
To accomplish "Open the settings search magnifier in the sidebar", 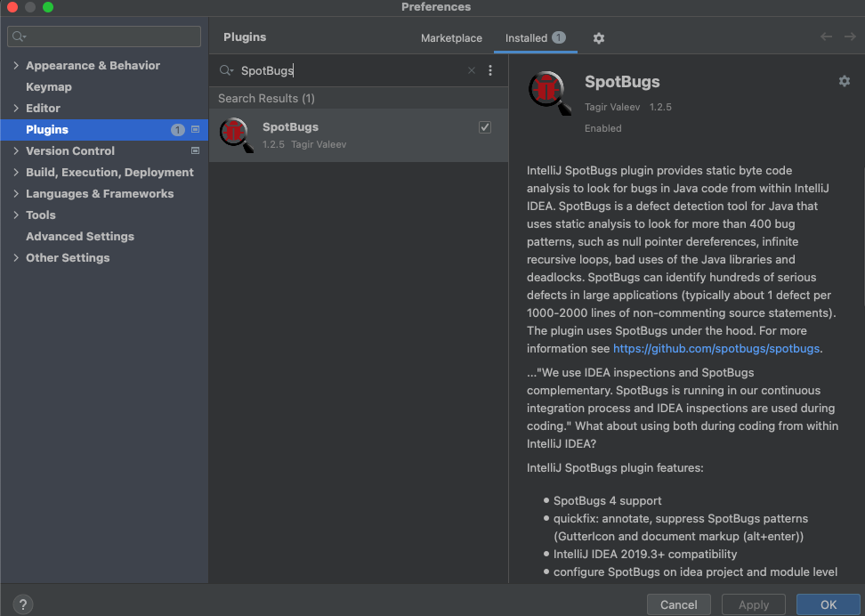I will [x=19, y=36].
